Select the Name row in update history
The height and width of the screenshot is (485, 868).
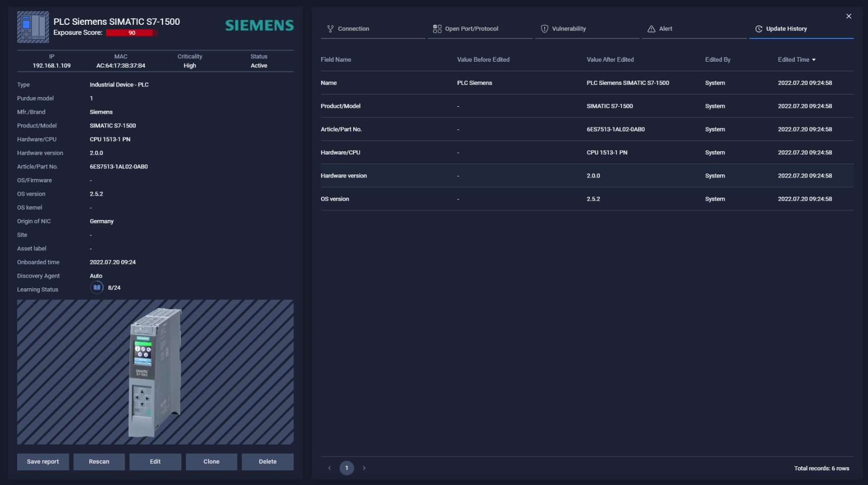[x=587, y=83]
